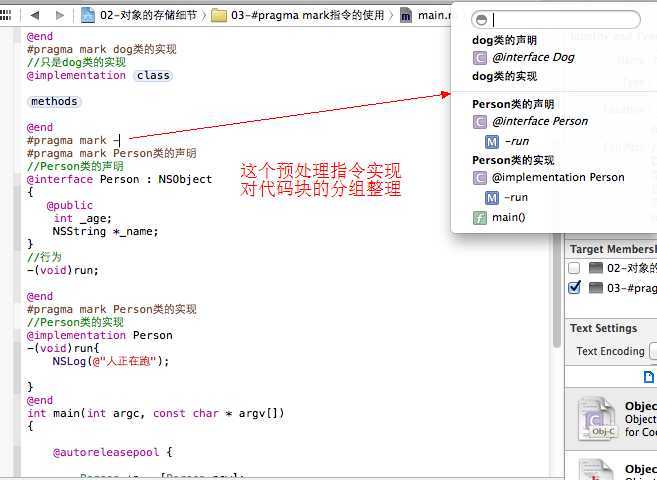Click the '@autoreleasepool {' line
The height and width of the screenshot is (480, 657).
(x=112, y=452)
